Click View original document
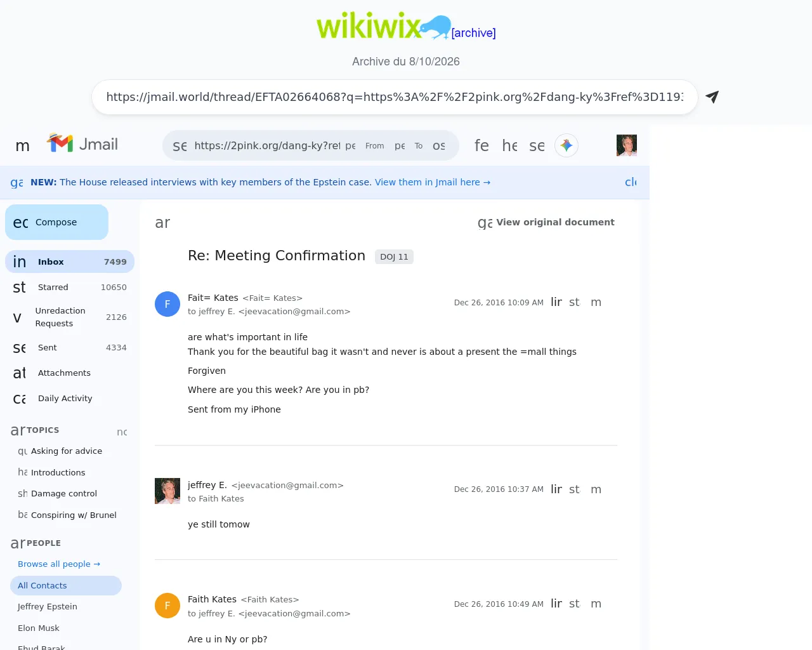The image size is (812, 650). [555, 222]
